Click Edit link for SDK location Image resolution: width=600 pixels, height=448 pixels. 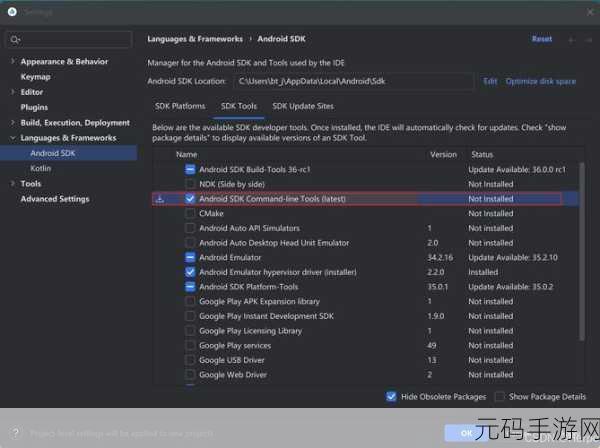[x=490, y=81]
